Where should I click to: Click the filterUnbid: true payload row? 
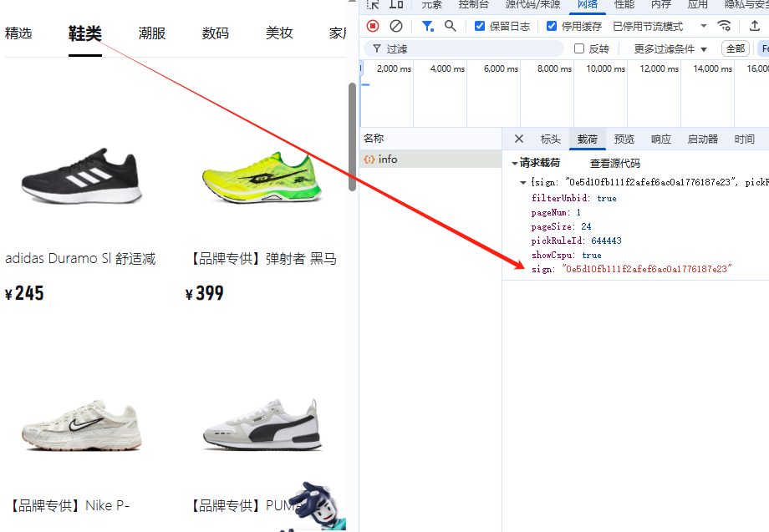click(x=573, y=198)
